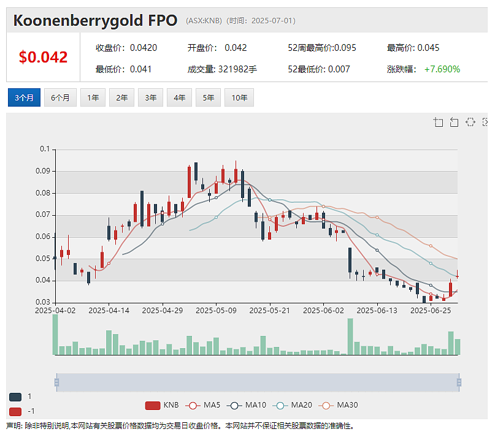The width and height of the screenshot is (495, 448).
Task: Click the 52周最高价:0.095 value
Action: click(x=322, y=48)
